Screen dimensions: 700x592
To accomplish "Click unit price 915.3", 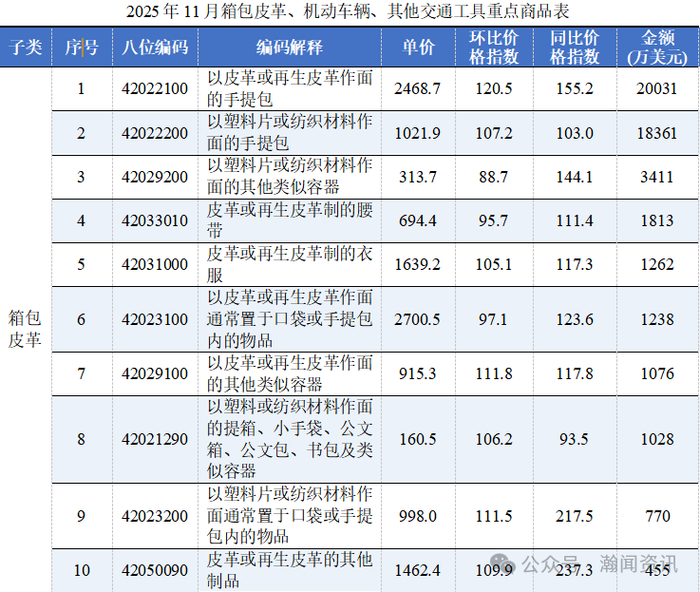I will 417,373.
